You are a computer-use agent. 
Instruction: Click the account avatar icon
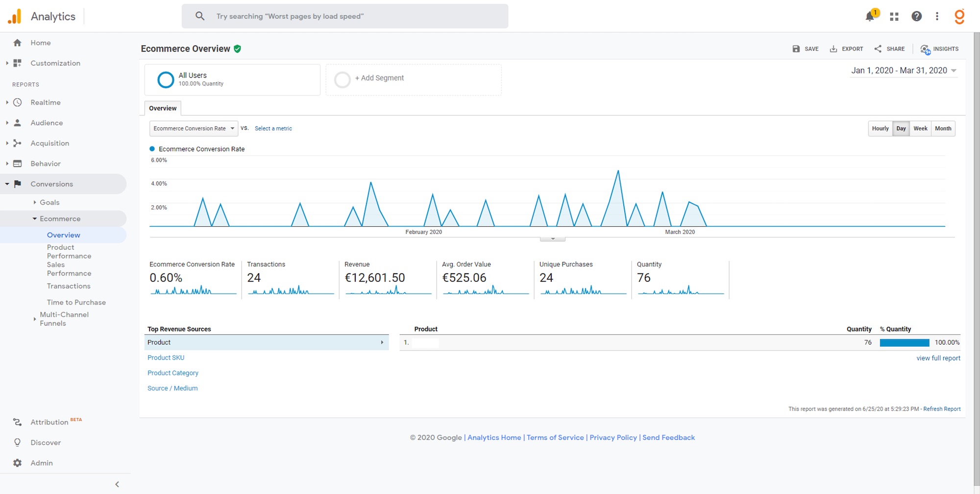click(x=959, y=16)
